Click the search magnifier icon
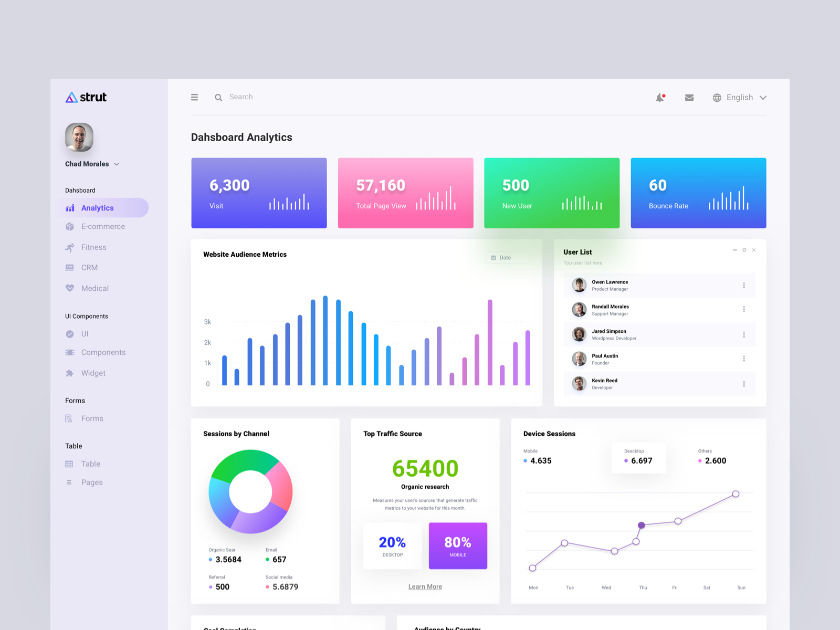 (218, 98)
